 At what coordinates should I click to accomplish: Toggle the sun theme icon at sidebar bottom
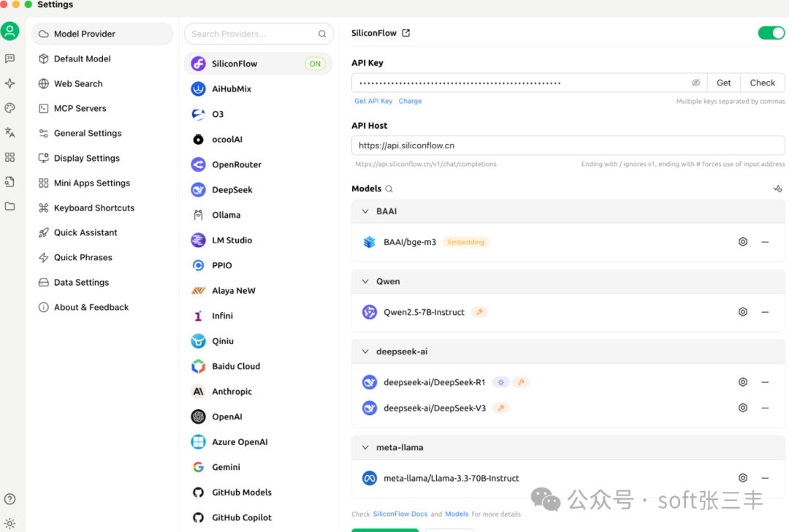click(10, 524)
